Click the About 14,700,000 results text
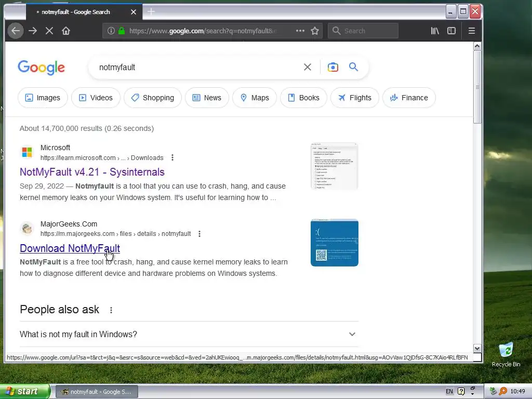Image resolution: width=532 pixels, height=399 pixels. [x=87, y=129]
